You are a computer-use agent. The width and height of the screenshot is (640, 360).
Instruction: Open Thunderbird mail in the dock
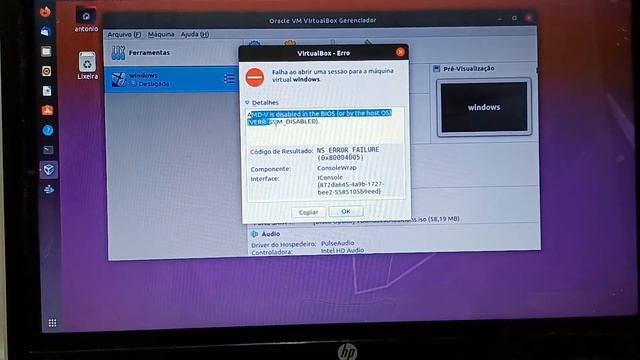[x=45, y=31]
